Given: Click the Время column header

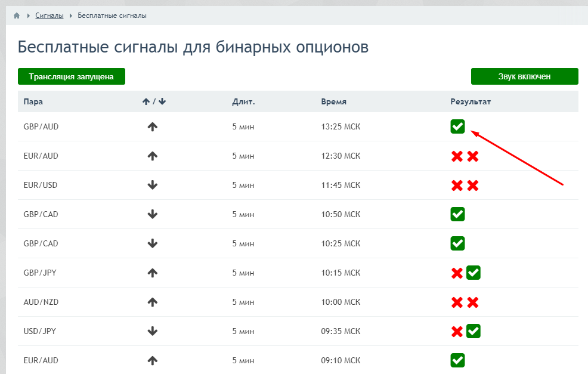Looking at the screenshot, I should [x=334, y=101].
